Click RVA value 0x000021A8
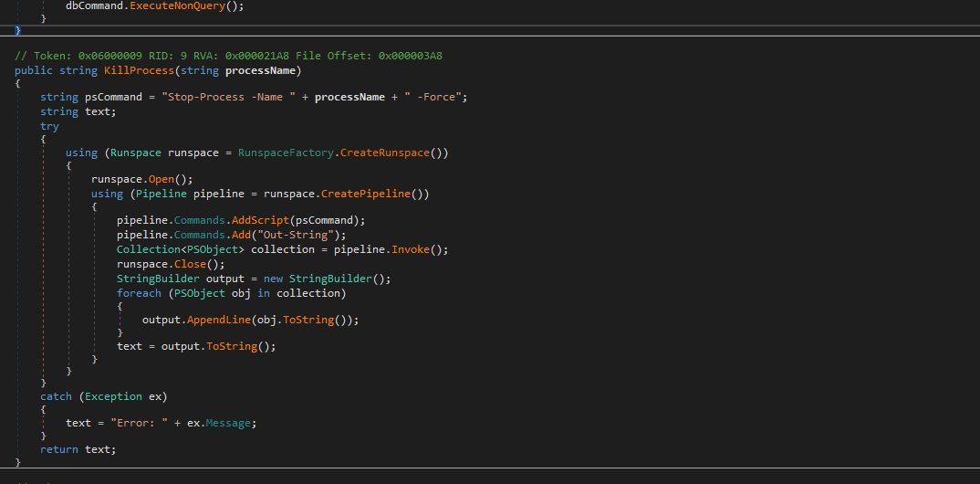This screenshot has width=980, height=484. (x=257, y=56)
